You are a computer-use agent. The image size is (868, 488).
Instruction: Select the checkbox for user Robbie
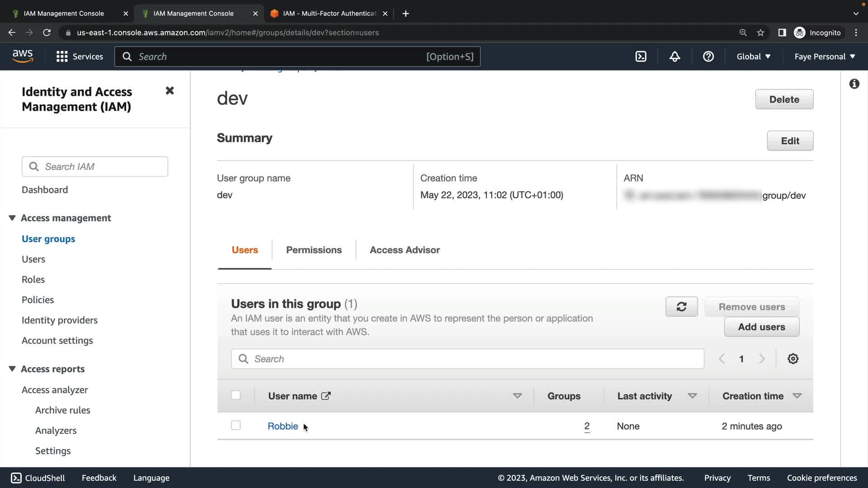pos(236,426)
